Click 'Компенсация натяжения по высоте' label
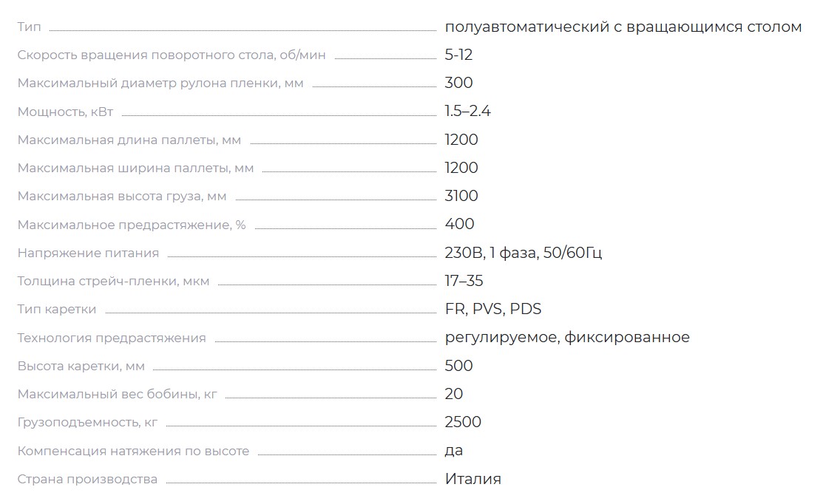 pos(133,451)
